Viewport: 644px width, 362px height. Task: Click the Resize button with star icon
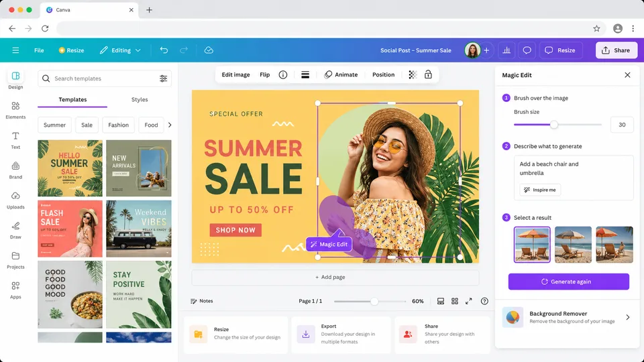click(x=71, y=50)
